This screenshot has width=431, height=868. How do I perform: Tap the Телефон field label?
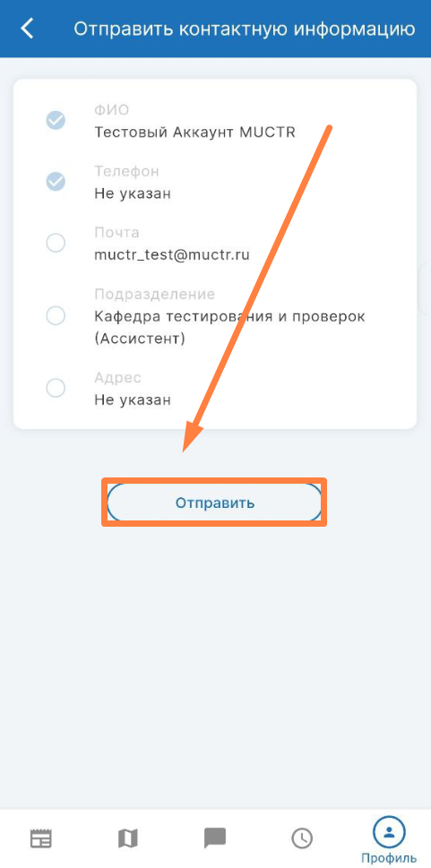(126, 172)
